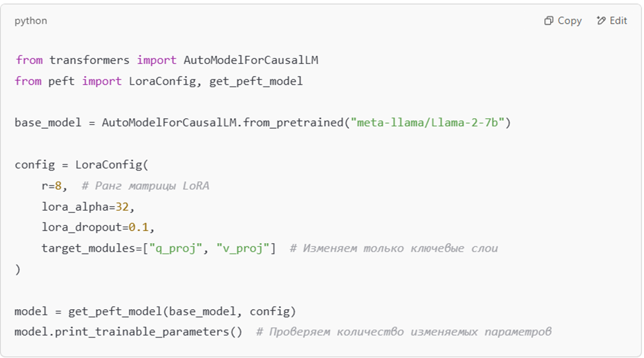This screenshot has width=644, height=358.
Task: Click the "q_proj" string in target_modules
Action: pos(176,248)
